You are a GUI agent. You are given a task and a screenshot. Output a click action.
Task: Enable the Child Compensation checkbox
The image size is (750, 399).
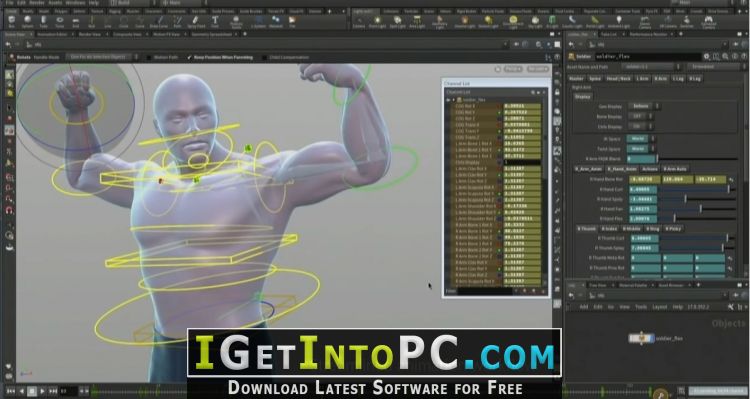coord(265,57)
